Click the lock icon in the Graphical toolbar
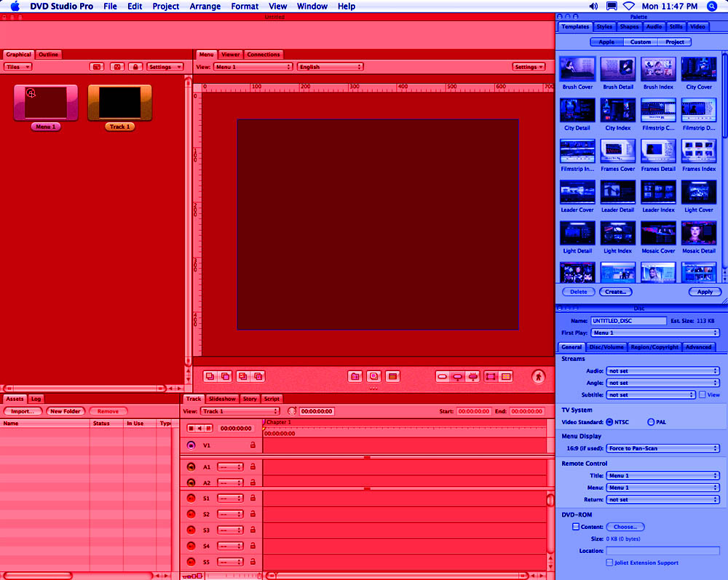 135,67
